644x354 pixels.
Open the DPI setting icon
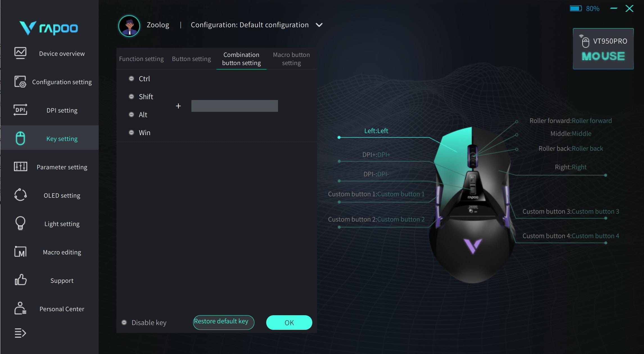coord(20,110)
